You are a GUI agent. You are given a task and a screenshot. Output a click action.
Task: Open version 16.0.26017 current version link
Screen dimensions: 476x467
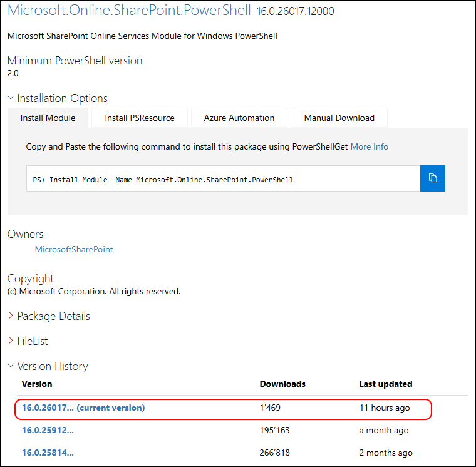[x=83, y=408]
